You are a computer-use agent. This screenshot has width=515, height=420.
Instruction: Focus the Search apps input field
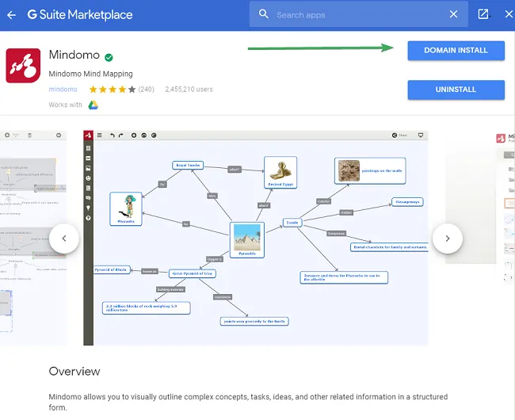point(359,15)
